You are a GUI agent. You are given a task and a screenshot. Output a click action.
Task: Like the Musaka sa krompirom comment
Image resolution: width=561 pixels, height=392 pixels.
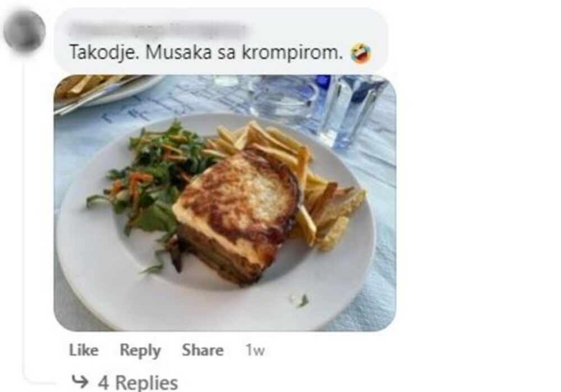coord(84,350)
